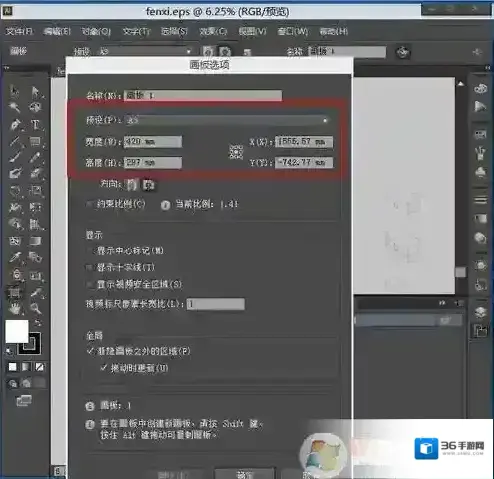Viewport: 494px width, 479px height.
Task: Select the Pen tool
Action: 15,125
